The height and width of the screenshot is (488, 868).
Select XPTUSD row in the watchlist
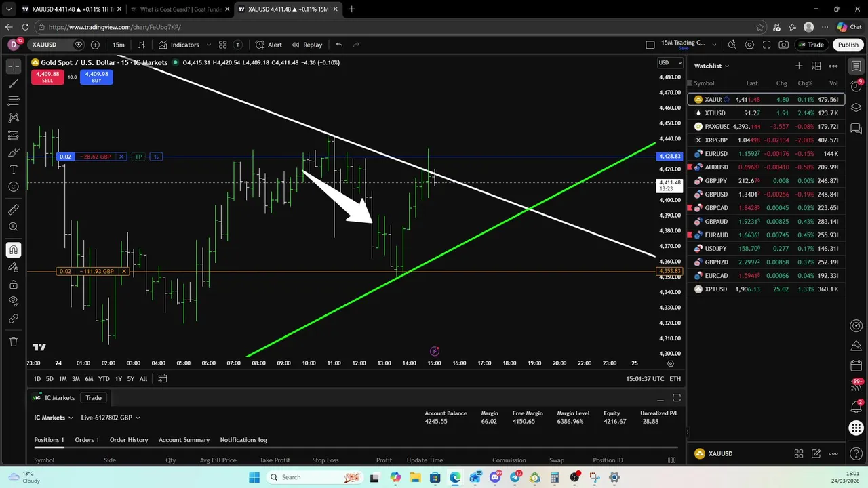pyautogui.click(x=766, y=289)
